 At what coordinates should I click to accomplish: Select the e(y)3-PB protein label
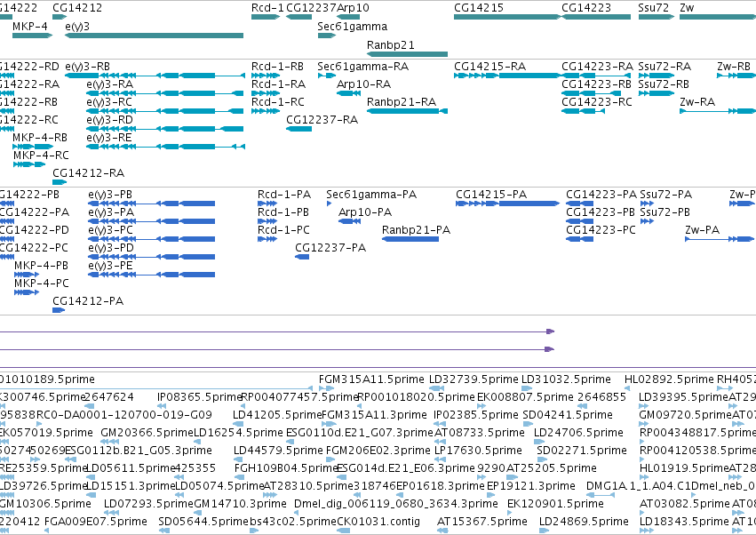[110, 195]
